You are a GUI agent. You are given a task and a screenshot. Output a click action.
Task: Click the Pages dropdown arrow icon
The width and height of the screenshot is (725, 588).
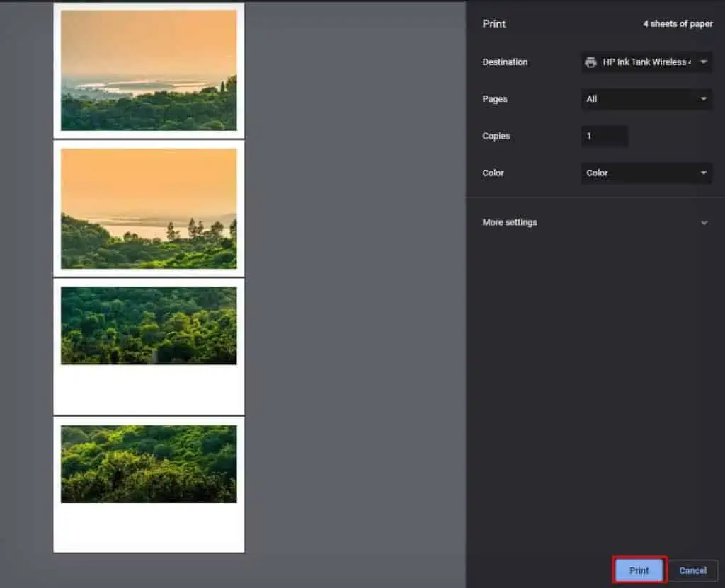coord(703,99)
